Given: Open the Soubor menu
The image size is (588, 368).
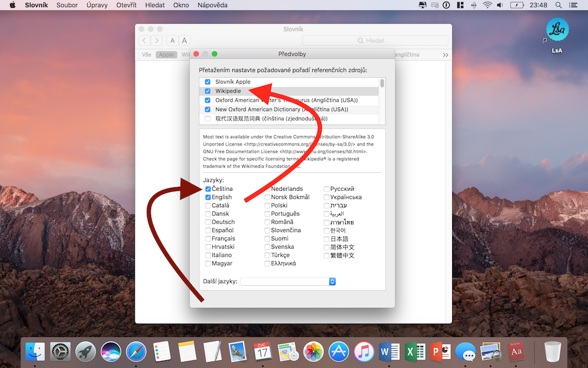Looking at the screenshot, I should 67,5.
